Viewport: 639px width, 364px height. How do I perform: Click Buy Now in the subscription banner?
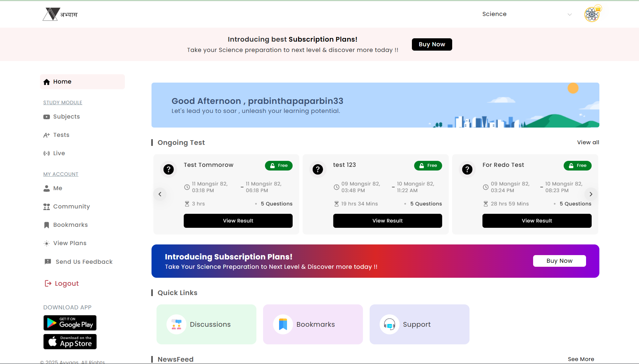pyautogui.click(x=432, y=44)
